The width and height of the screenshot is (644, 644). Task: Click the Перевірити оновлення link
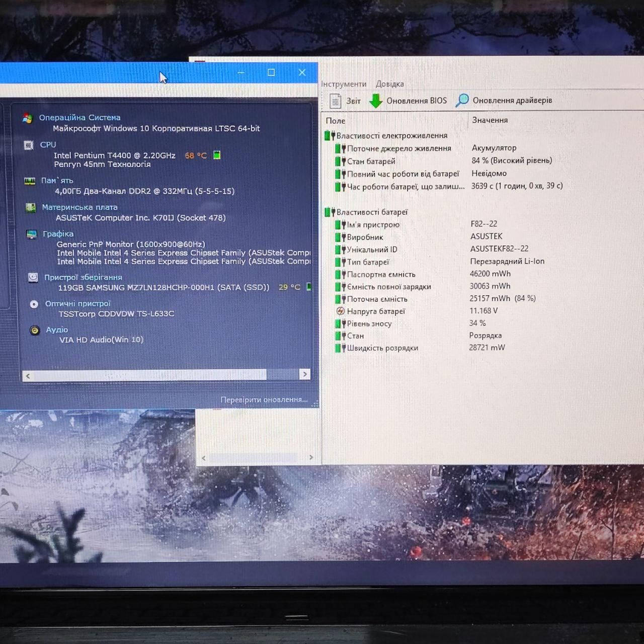pyautogui.click(x=264, y=399)
